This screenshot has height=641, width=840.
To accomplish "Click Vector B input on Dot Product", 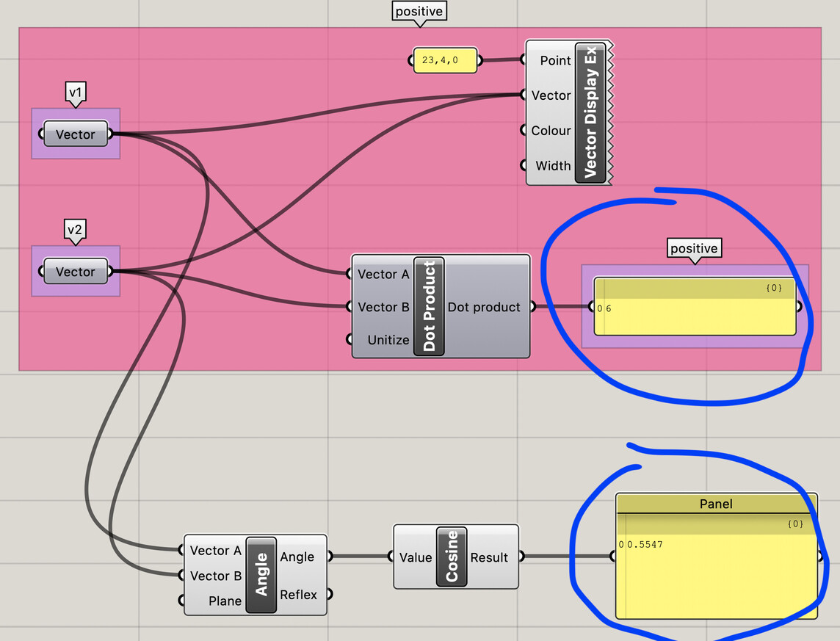I will point(383,307).
